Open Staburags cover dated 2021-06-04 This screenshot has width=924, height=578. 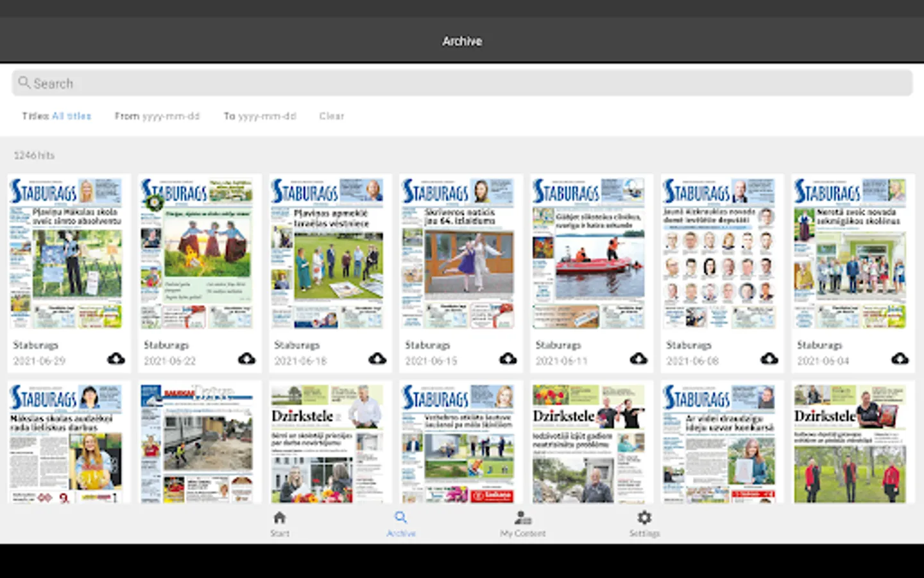click(x=850, y=254)
